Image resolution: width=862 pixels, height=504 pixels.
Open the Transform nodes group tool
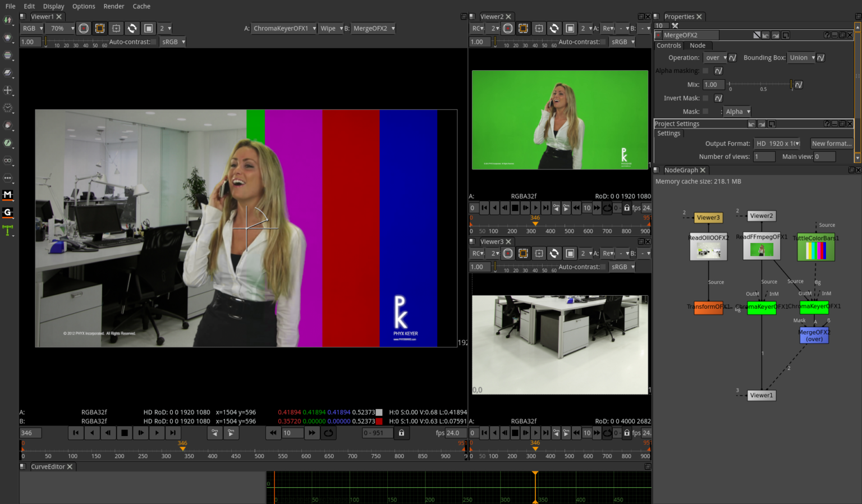click(x=8, y=90)
